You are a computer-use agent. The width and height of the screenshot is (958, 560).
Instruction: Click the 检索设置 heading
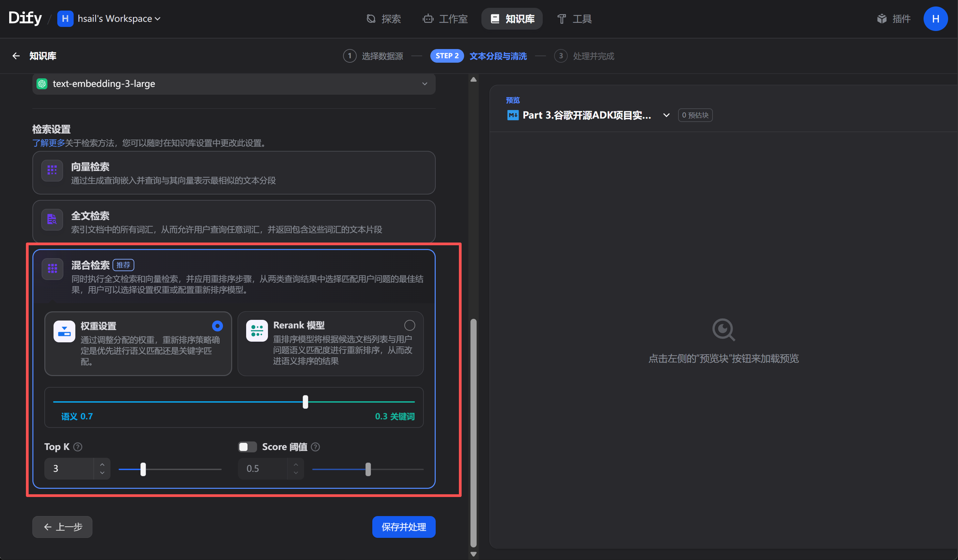pos(51,129)
